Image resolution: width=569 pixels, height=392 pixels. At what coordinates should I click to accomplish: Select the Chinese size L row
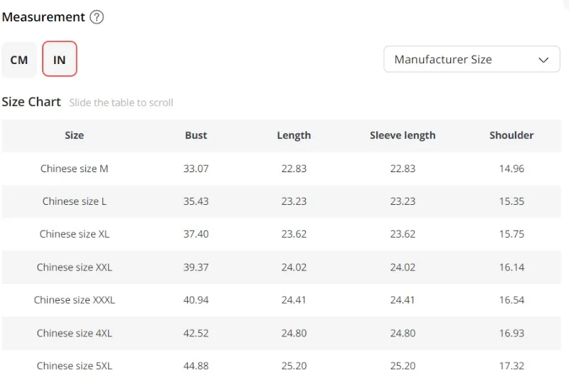74,201
